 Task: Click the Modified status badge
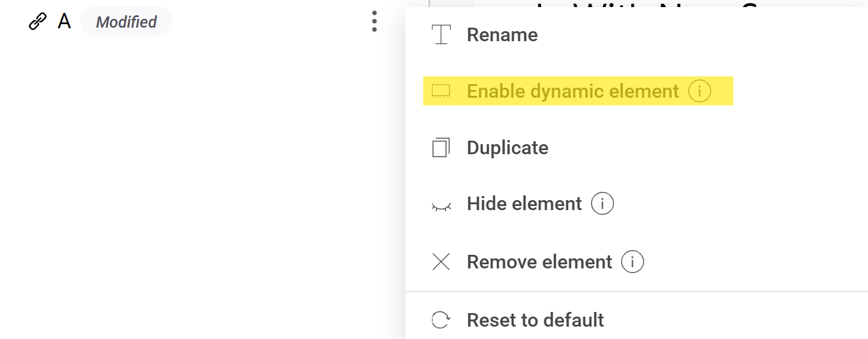pos(126,22)
